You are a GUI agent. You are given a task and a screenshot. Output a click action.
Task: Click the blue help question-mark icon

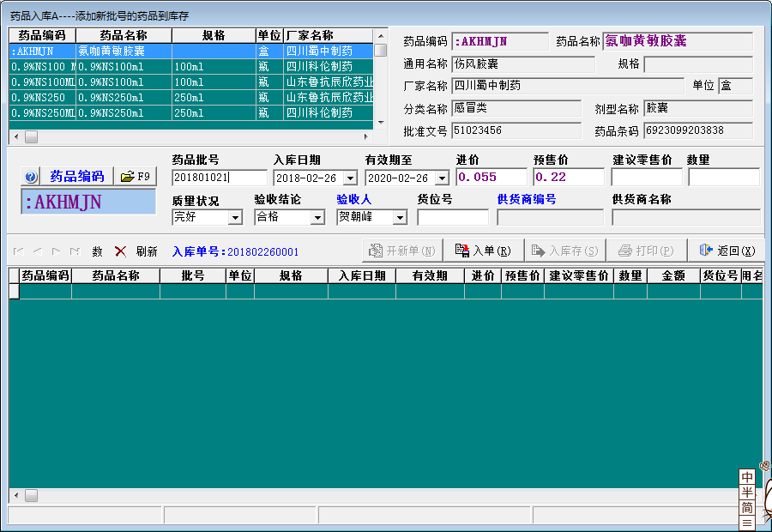pyautogui.click(x=31, y=177)
